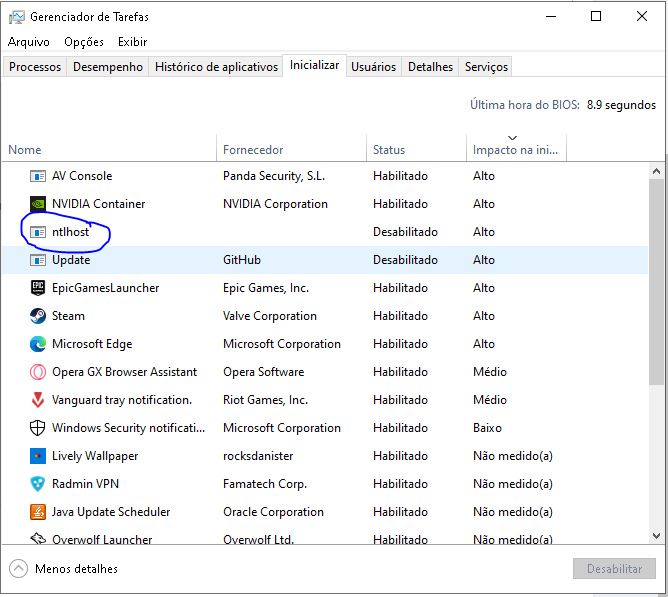This screenshot has height=597, width=668.
Task: Click the scrollbar down arrow
Action: pyautogui.click(x=656, y=536)
